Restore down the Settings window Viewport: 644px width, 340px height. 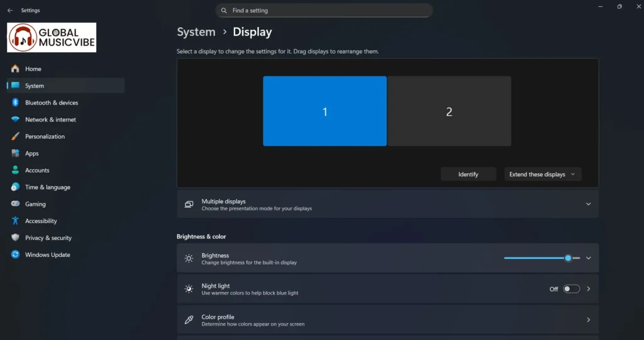(x=619, y=6)
